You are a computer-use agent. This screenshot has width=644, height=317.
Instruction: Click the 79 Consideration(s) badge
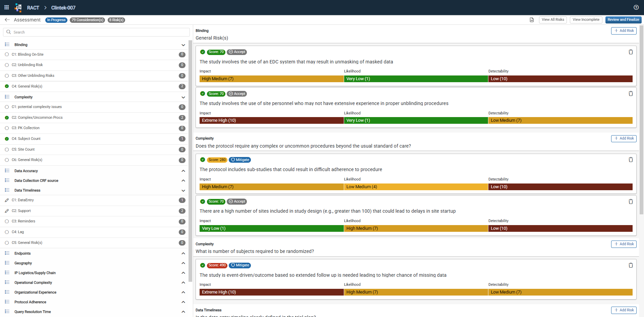coord(87,20)
